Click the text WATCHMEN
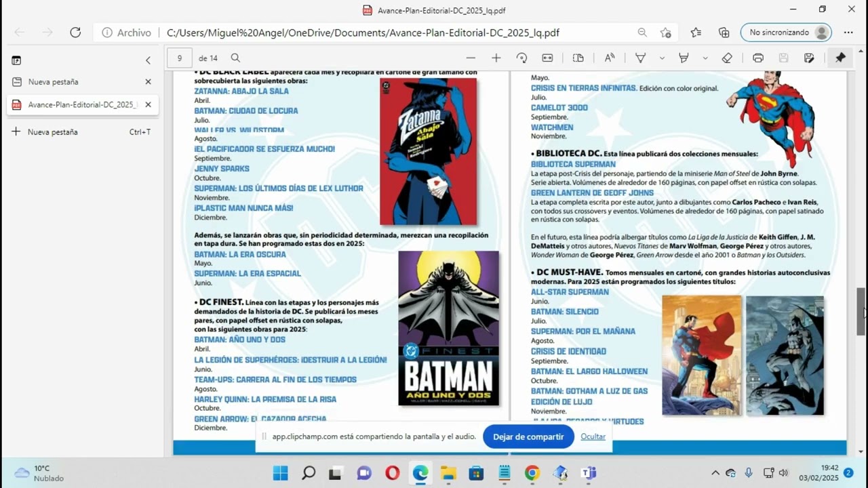 coord(552,127)
